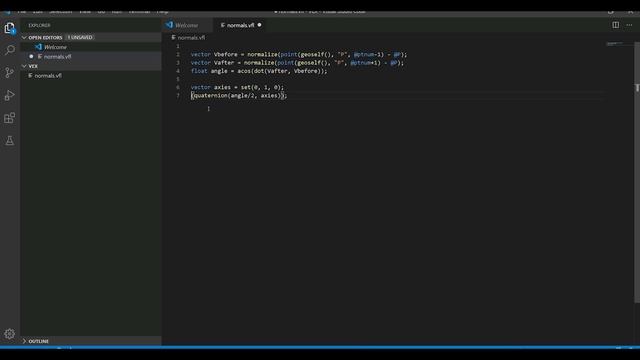Open the editor More Actions ellipsis menu

(x=629, y=25)
